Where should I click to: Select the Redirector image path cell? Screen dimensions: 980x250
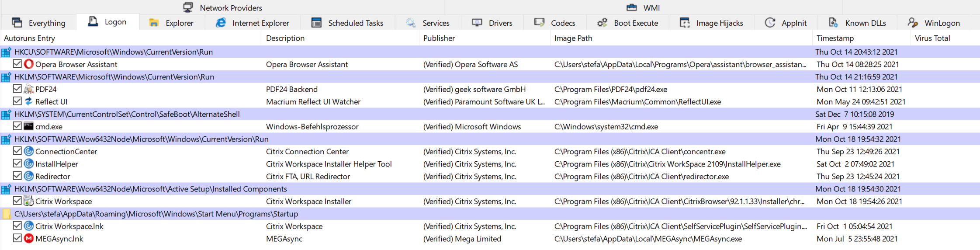[641, 177]
